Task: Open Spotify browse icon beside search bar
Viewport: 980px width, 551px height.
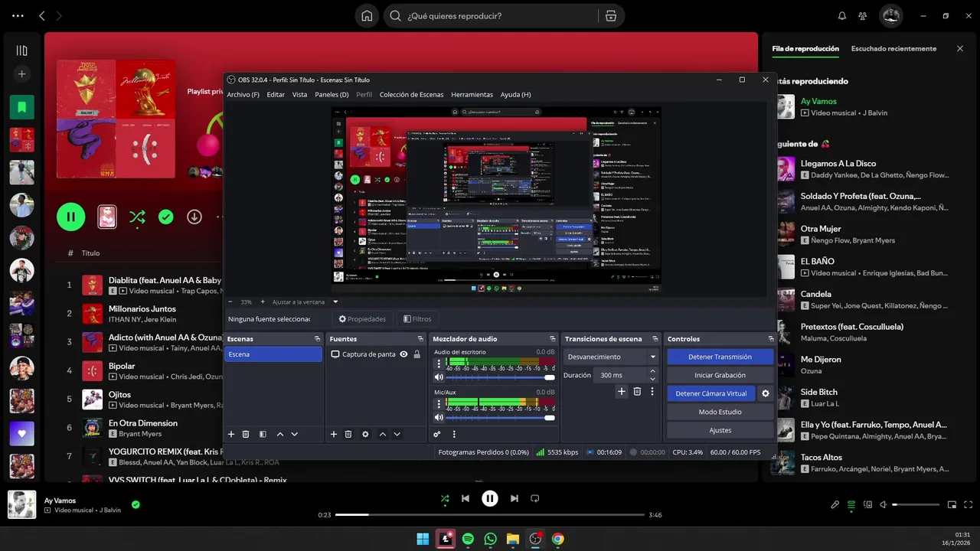Action: pyautogui.click(x=610, y=15)
